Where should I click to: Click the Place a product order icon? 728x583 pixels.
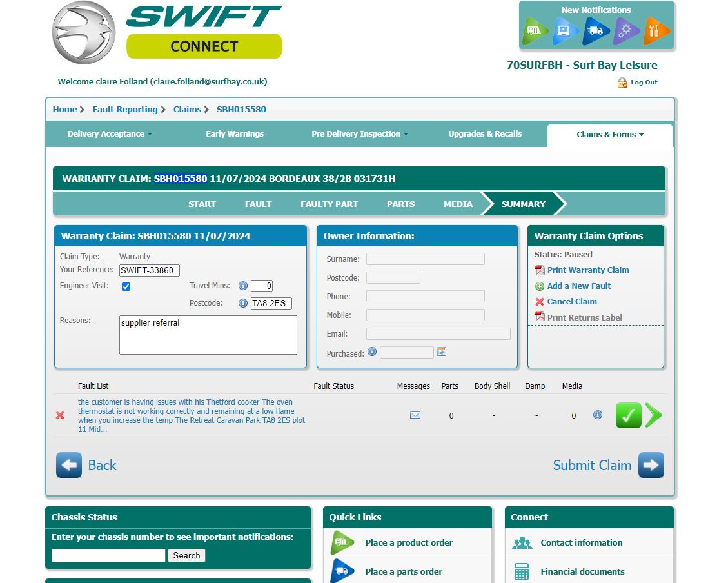coord(342,542)
